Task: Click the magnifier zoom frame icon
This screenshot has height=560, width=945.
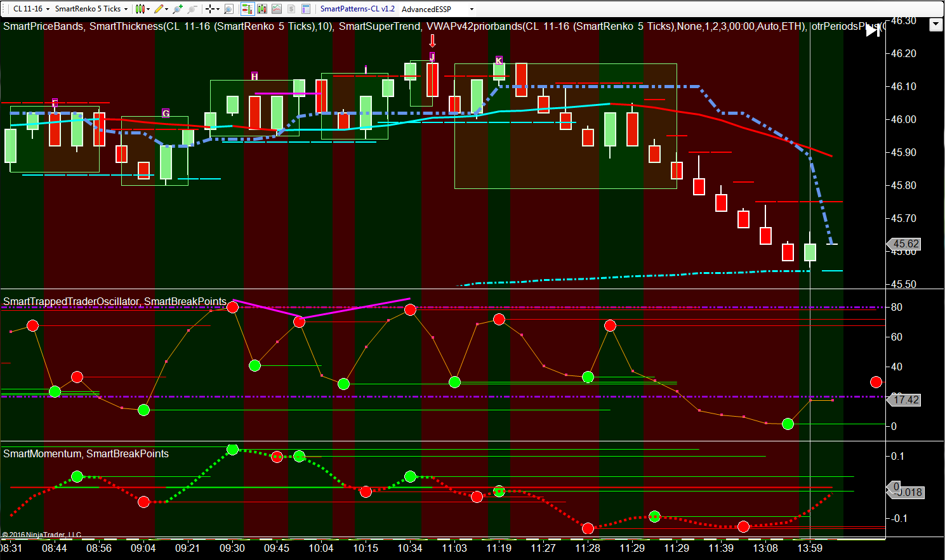Action: coord(229,9)
